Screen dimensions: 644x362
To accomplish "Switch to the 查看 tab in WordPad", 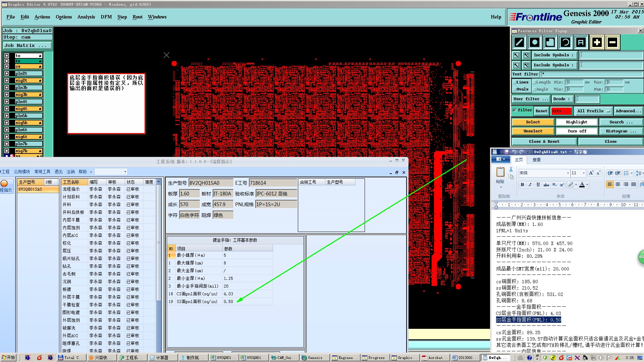I will click(537, 160).
